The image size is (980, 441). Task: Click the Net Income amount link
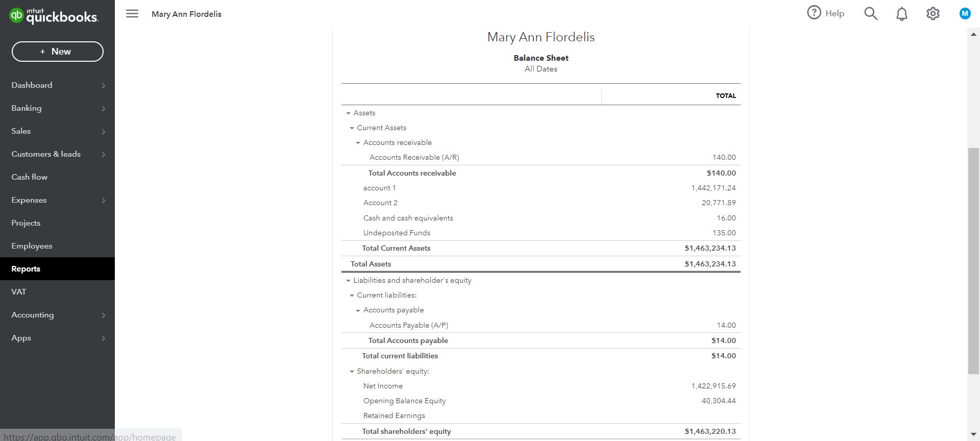pos(713,386)
